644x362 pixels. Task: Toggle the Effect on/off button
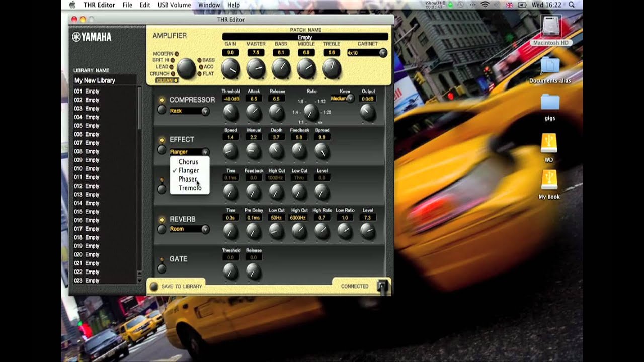coord(162,149)
